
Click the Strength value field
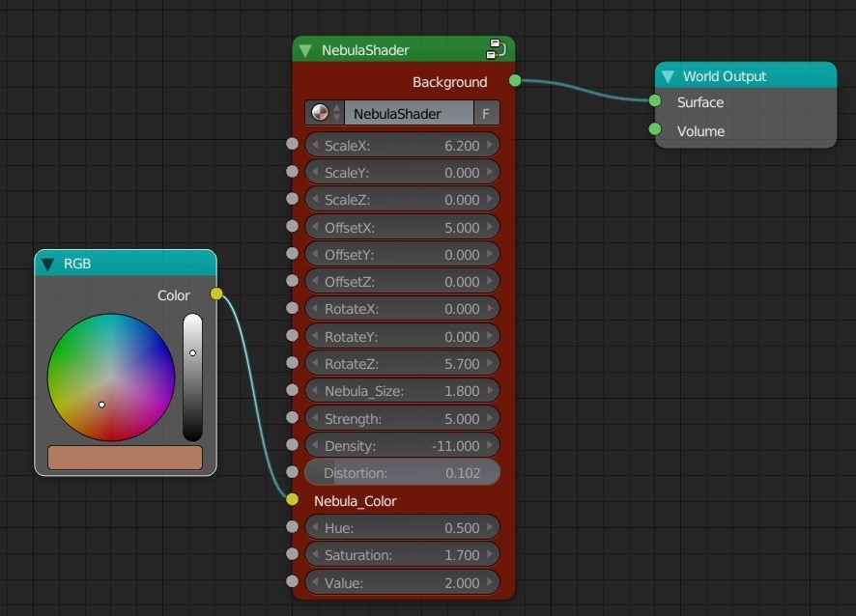402,419
